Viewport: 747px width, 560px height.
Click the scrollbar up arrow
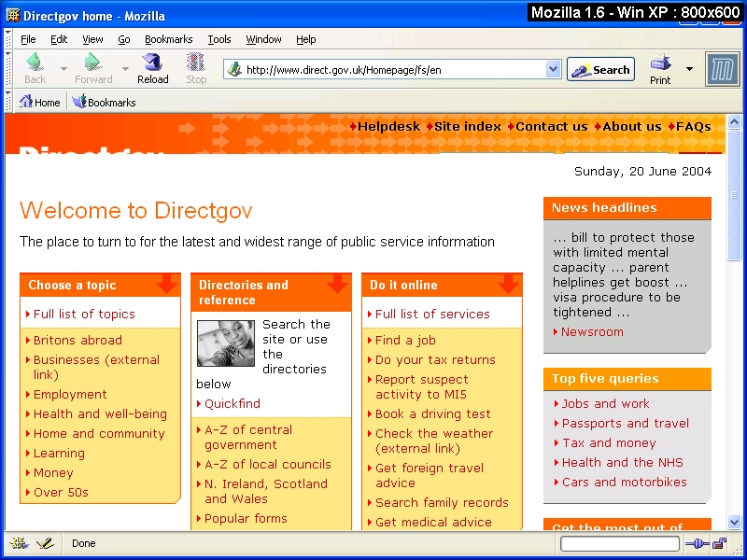click(x=734, y=122)
